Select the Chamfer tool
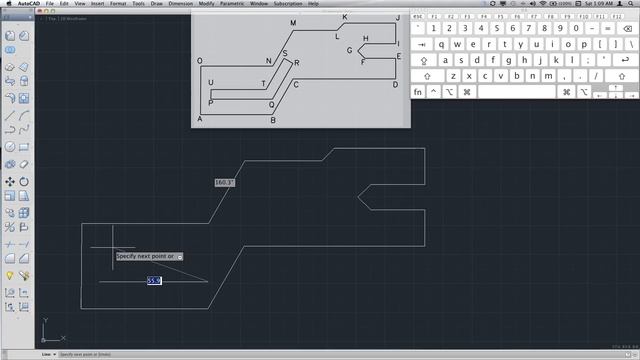This screenshot has height=360, width=640. 24,258
